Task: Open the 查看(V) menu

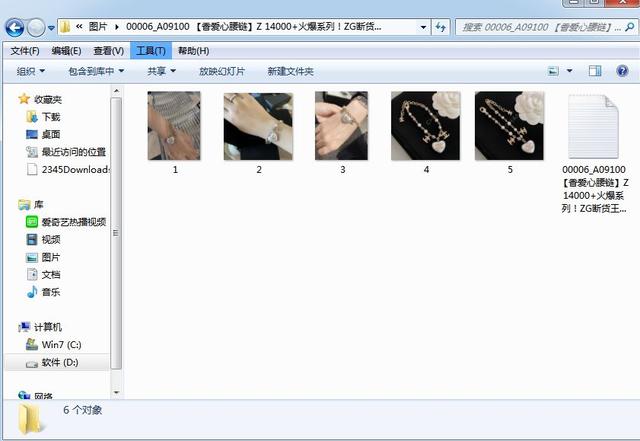Action: click(109, 51)
